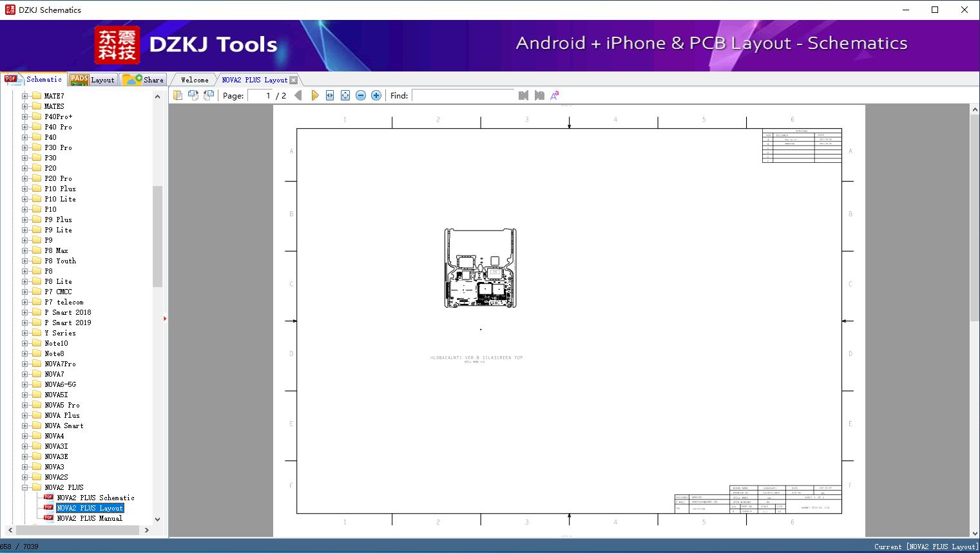Expand the NOVA4 folder

[x=24, y=436]
